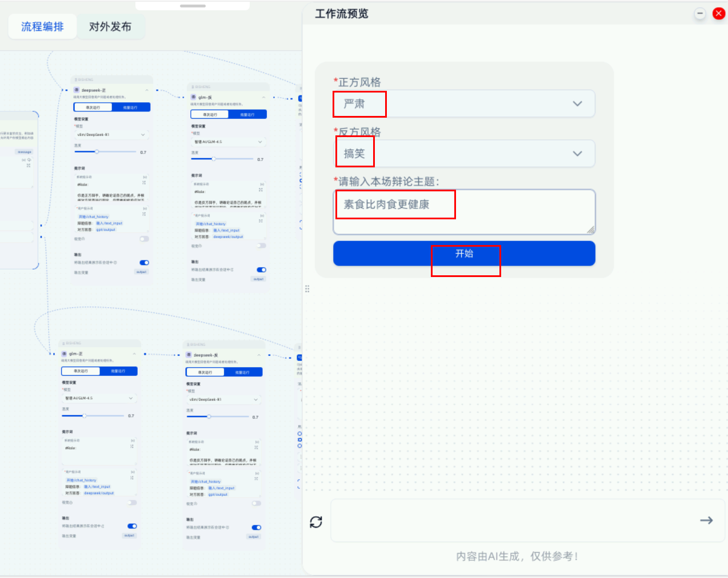Expand user prompt editor in glm-反 node
The image size is (728, 578).
[261, 221]
